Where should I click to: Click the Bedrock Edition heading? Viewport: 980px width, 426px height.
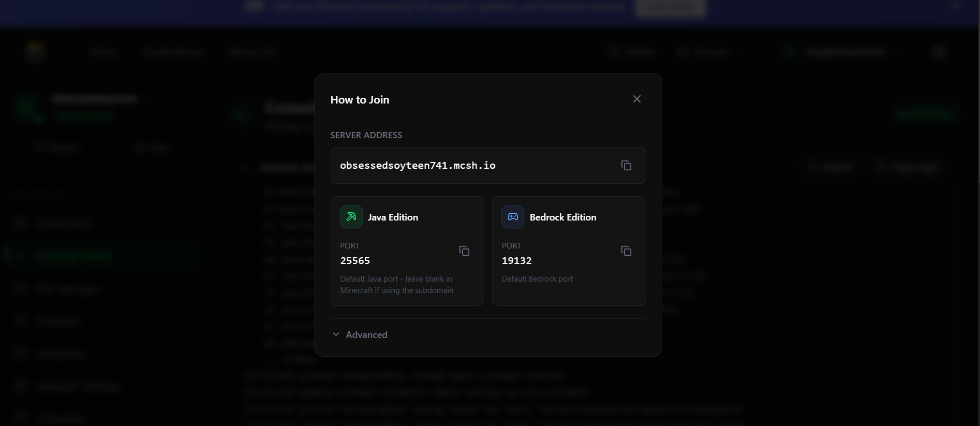coord(563,217)
